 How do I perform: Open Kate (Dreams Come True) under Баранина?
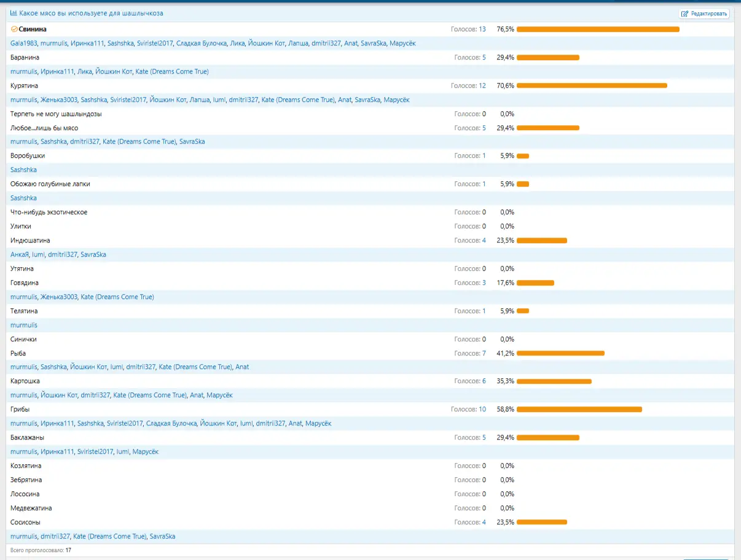172,71
